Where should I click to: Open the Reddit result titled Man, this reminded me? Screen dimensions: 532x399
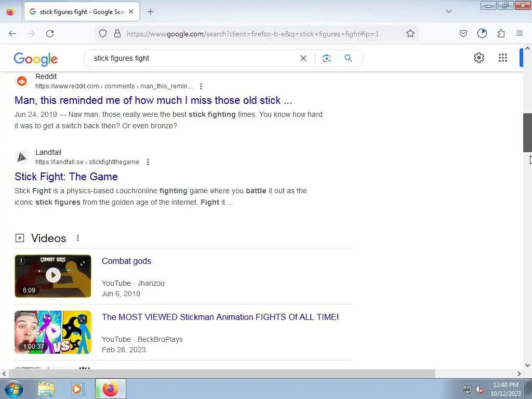tap(153, 100)
